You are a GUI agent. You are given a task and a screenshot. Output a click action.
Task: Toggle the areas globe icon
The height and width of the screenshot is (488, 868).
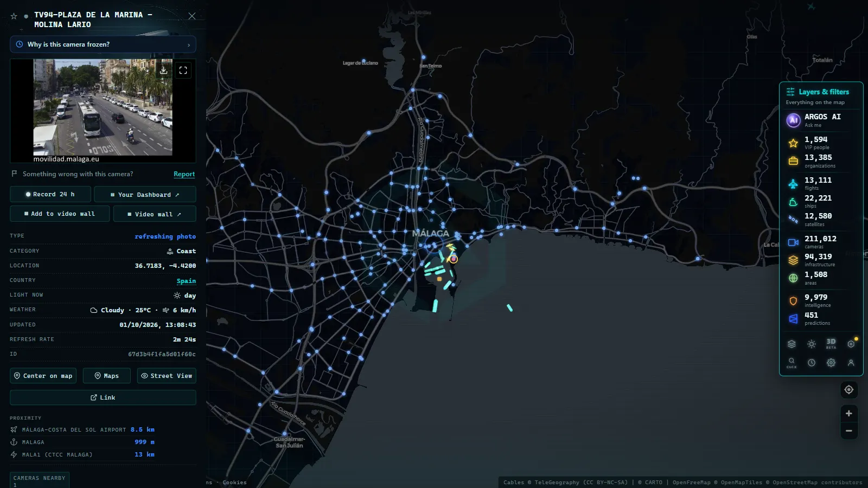793,278
